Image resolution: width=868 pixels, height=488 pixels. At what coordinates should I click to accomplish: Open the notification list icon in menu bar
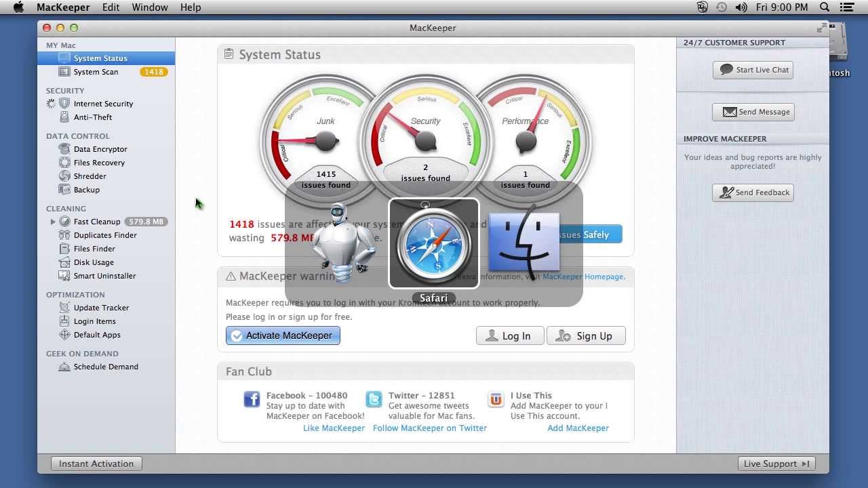847,7
